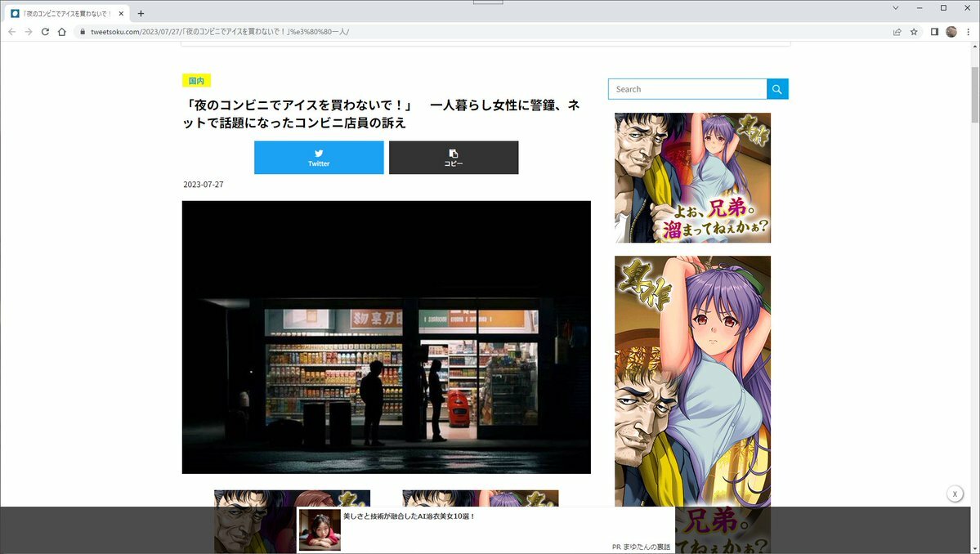This screenshot has height=554, width=980.
Task: Open the 国内 category tag
Action: coord(196,81)
